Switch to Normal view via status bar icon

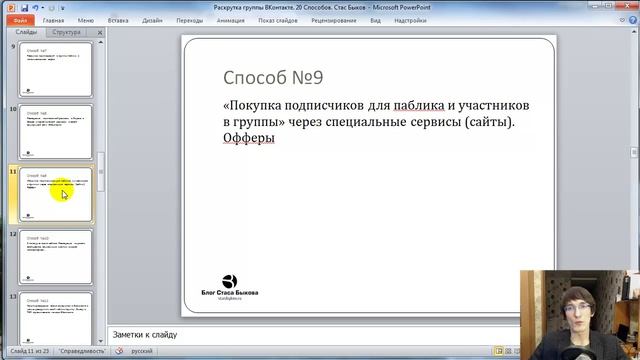coord(499,351)
